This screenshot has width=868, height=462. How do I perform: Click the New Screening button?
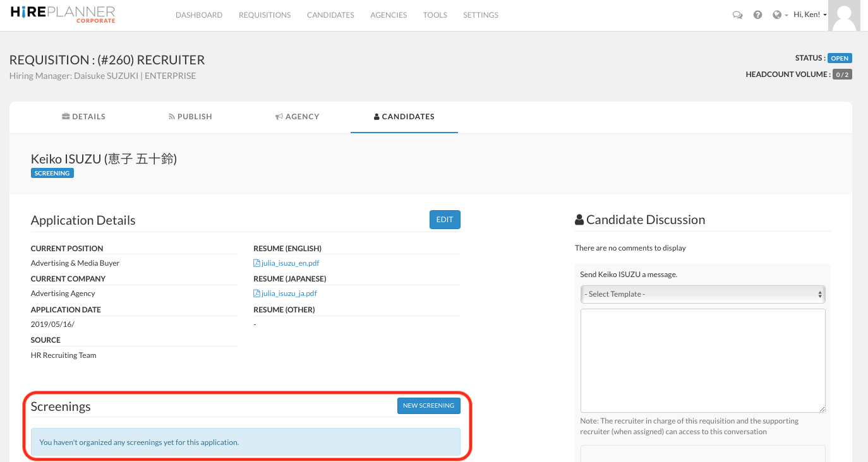coord(428,405)
